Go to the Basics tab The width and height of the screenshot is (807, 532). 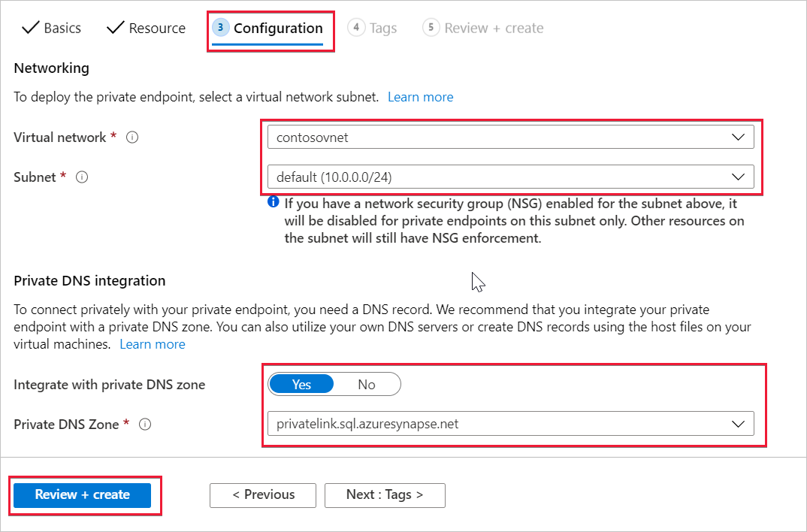click(x=51, y=28)
